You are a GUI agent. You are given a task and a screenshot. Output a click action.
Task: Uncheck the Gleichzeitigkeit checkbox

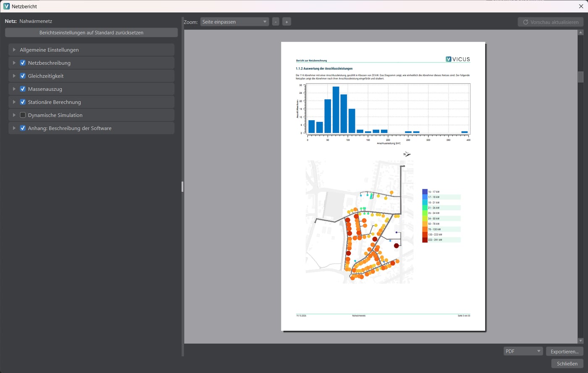[23, 76]
